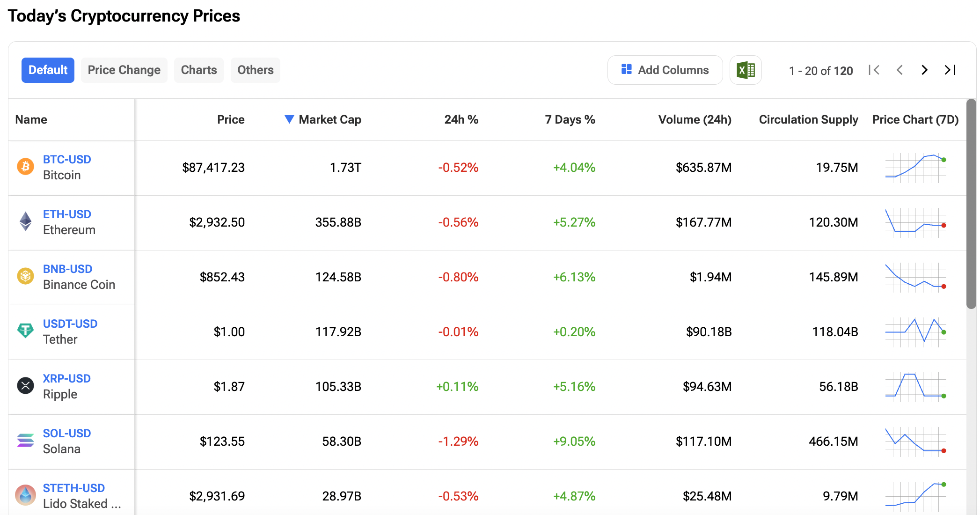Click the Binance Coin logo icon

[26, 276]
